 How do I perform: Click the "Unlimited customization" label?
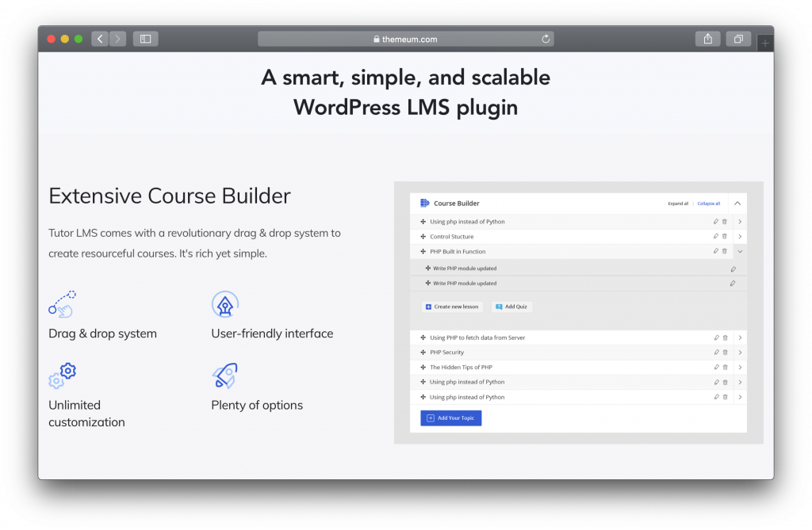86,414
